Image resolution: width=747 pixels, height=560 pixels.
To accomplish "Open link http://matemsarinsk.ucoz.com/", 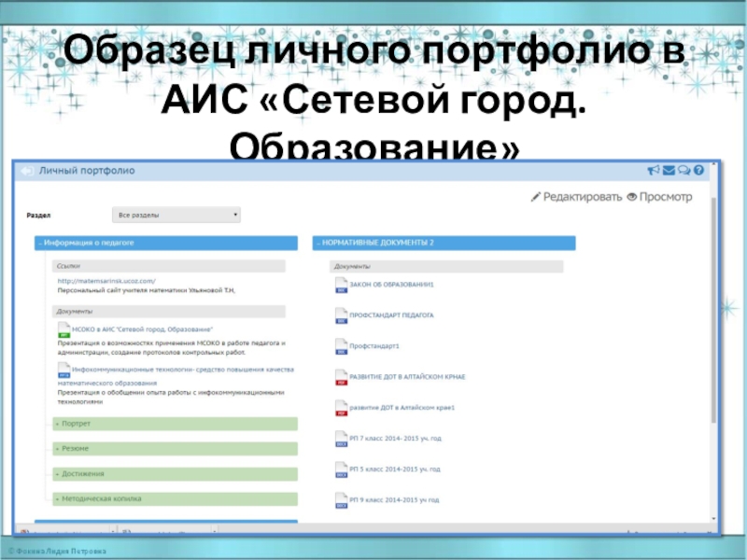I will tap(106, 281).
